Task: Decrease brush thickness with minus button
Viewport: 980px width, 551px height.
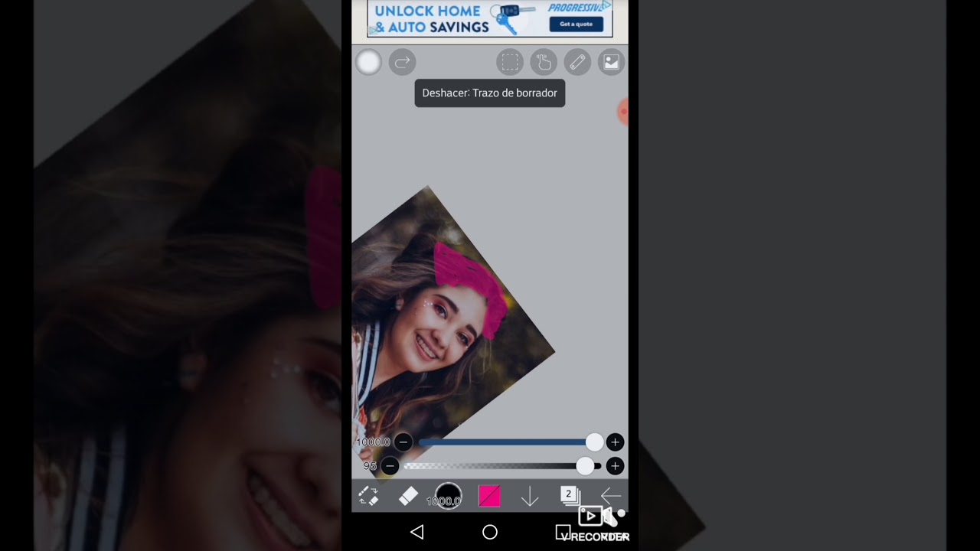Action: tap(403, 442)
